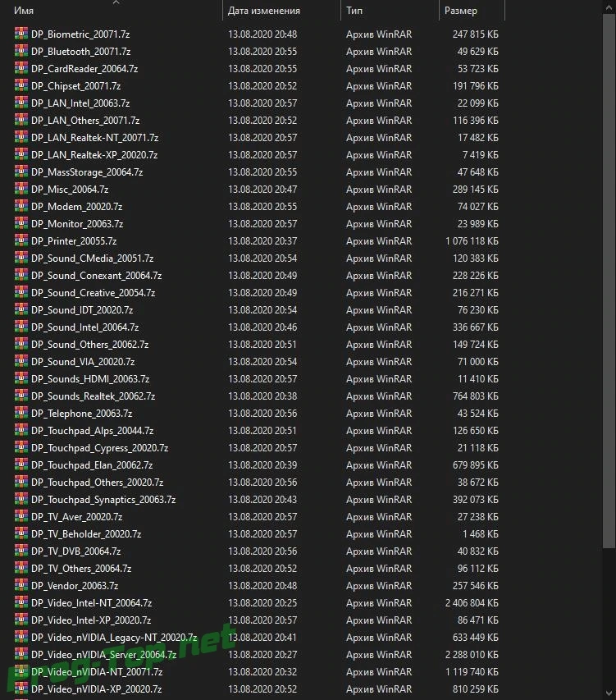The width and height of the screenshot is (616, 700).
Task: Click archive icon of DP_Sound_IDT_20020.7z
Action: point(21,310)
